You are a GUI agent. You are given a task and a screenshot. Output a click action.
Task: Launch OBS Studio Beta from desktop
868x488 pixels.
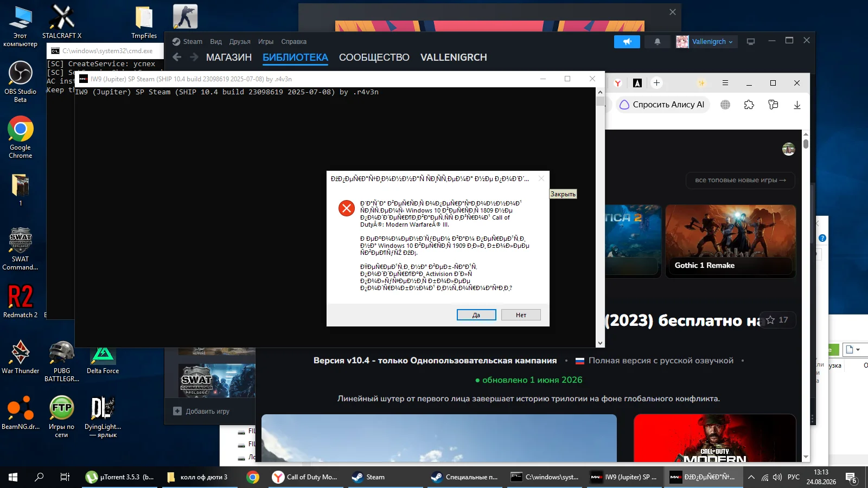[x=20, y=80]
